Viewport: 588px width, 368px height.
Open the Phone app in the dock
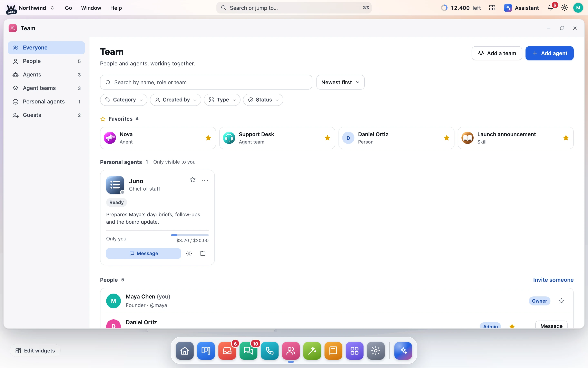[x=270, y=350]
